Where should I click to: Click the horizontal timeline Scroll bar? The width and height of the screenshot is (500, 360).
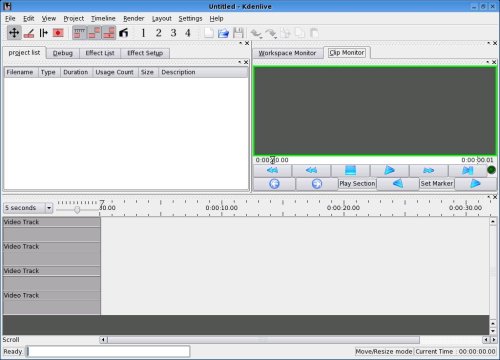tap(263, 340)
